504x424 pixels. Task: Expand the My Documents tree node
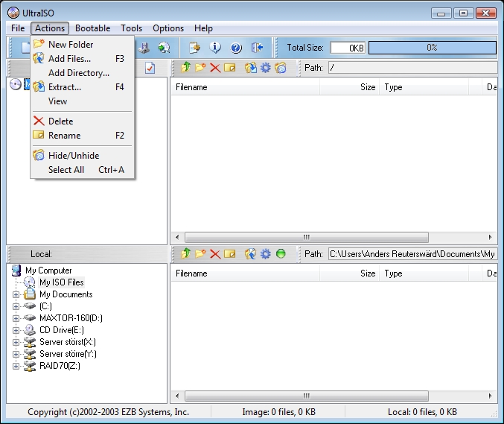point(16,294)
